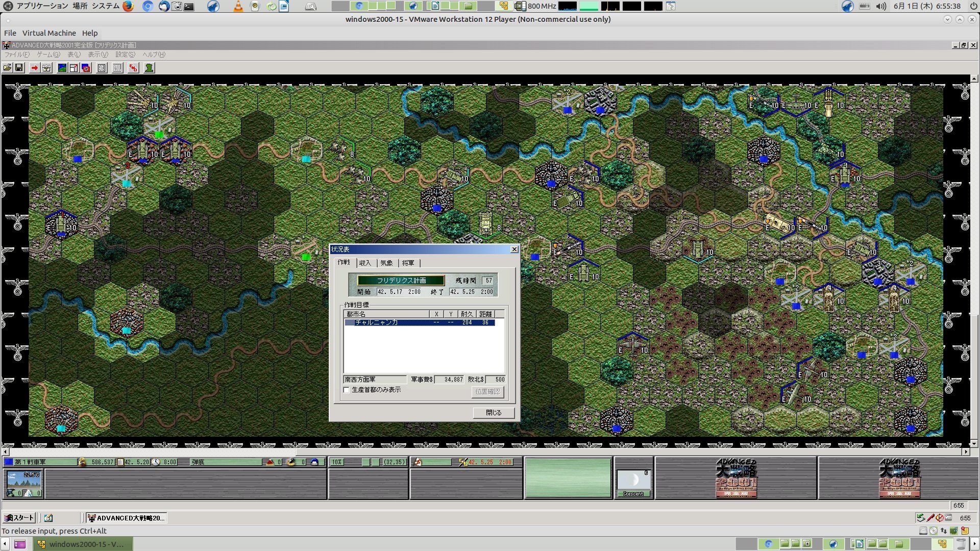This screenshot has height=551, width=980.
Task: Open the ファイル(F) menu
Action: coord(17,55)
